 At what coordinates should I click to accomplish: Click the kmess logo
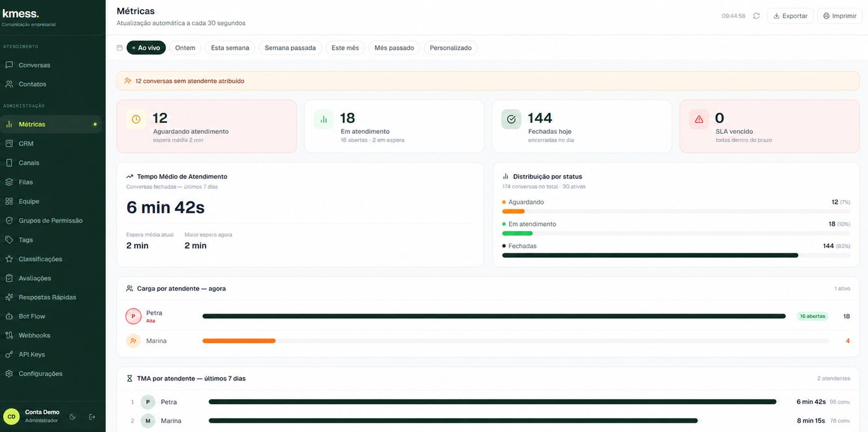point(20,14)
